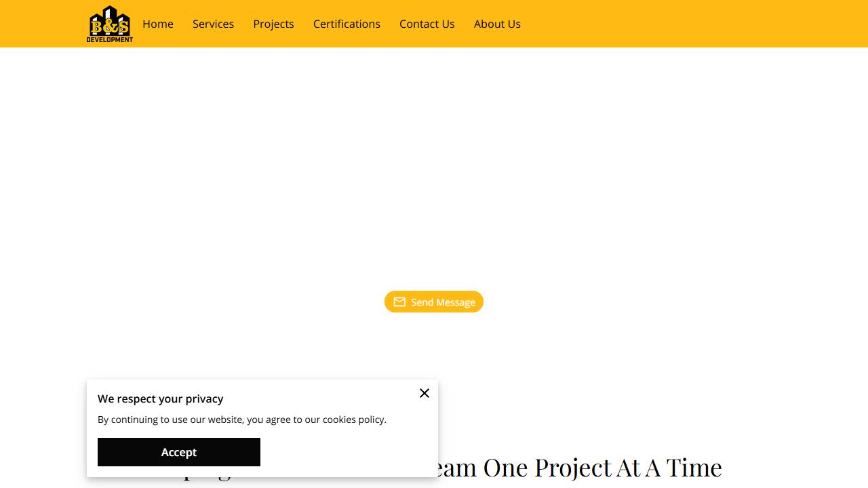Go to the Services menu item
868x488 pixels.
tap(213, 24)
